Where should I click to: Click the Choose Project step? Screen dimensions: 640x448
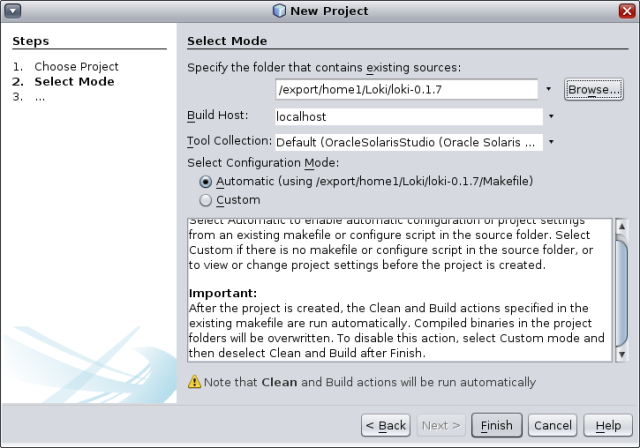(76, 66)
